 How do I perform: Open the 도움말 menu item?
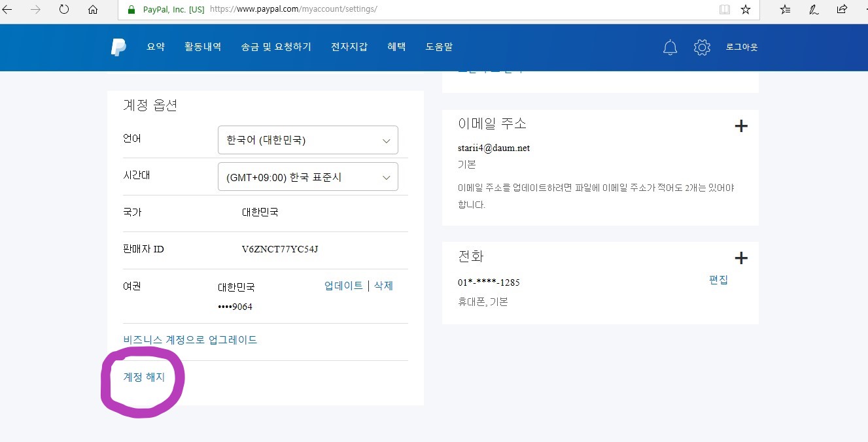pyautogui.click(x=439, y=47)
